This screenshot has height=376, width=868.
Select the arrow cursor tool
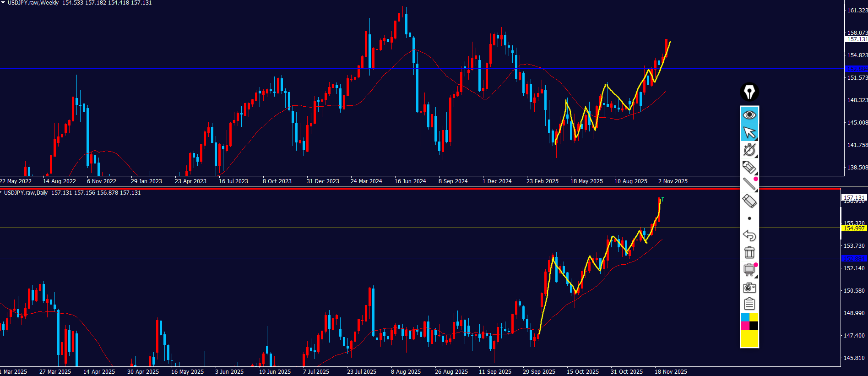(x=749, y=132)
